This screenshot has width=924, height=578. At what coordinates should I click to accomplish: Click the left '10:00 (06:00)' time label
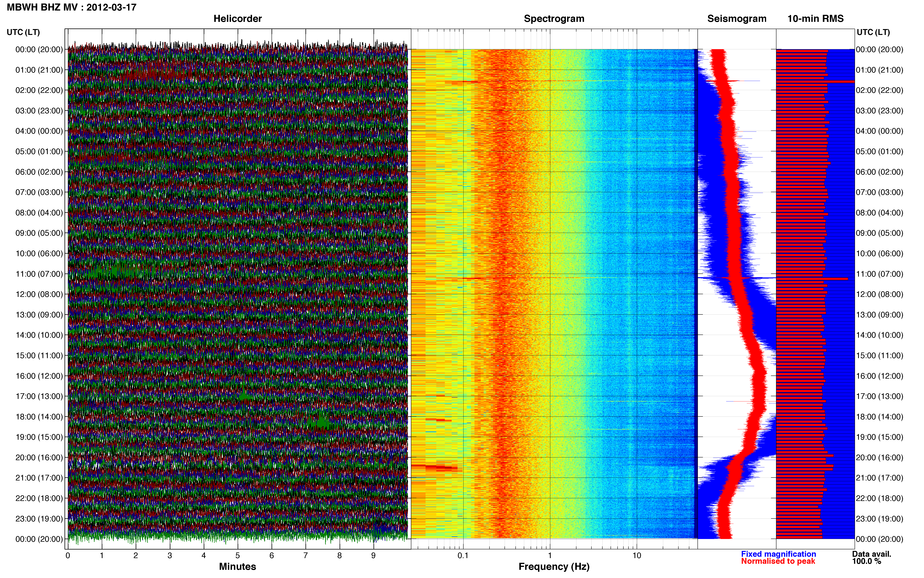pyautogui.click(x=39, y=253)
